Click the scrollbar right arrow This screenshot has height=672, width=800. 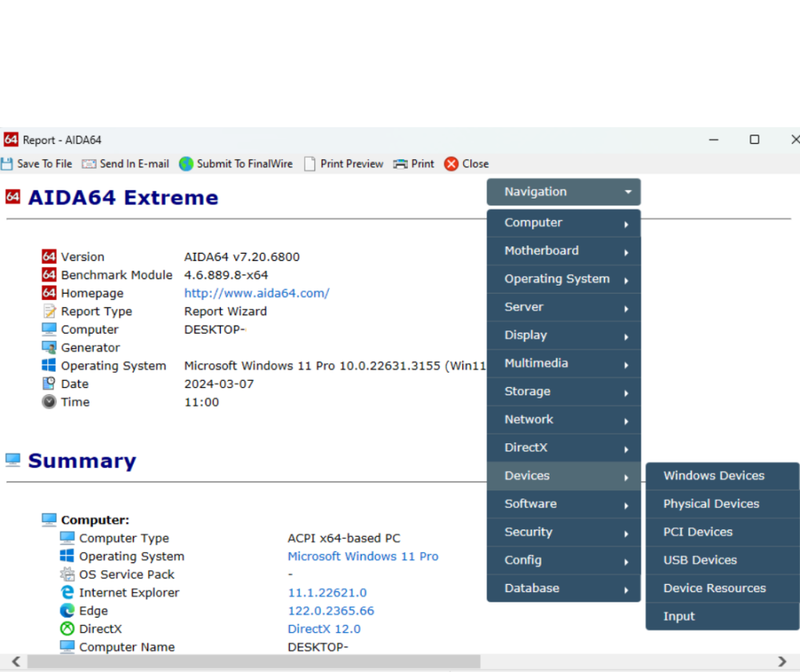point(782,662)
